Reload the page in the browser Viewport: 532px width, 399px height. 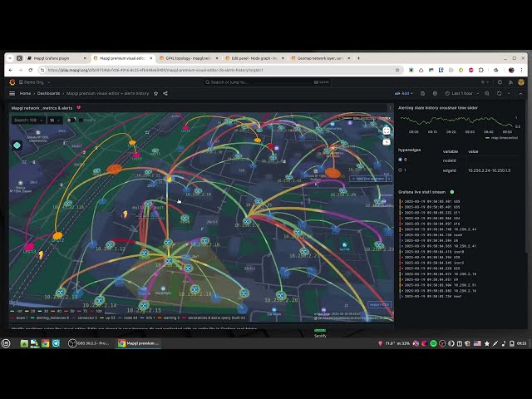click(x=31, y=70)
